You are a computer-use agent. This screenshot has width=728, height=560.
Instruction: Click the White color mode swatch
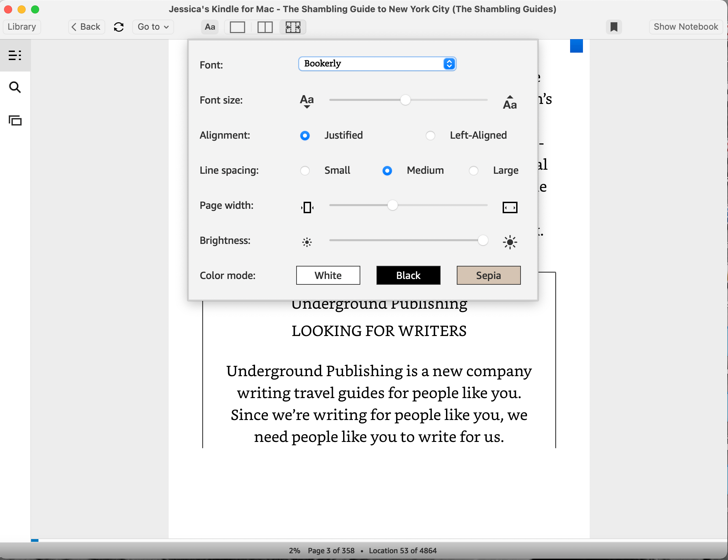[328, 275]
